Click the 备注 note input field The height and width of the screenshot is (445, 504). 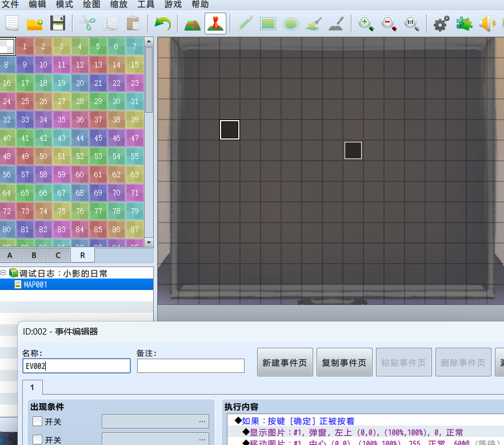[x=191, y=366]
